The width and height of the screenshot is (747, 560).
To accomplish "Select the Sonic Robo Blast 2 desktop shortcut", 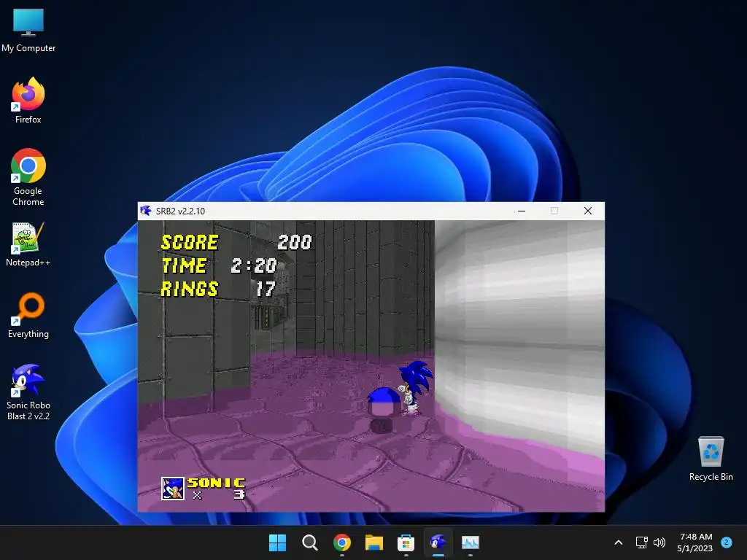I will [x=28, y=392].
